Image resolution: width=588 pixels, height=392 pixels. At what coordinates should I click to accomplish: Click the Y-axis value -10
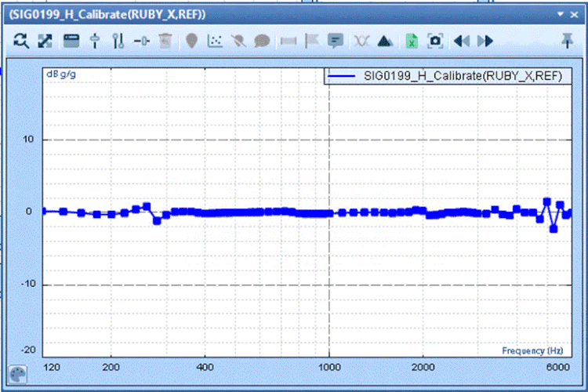(x=28, y=284)
